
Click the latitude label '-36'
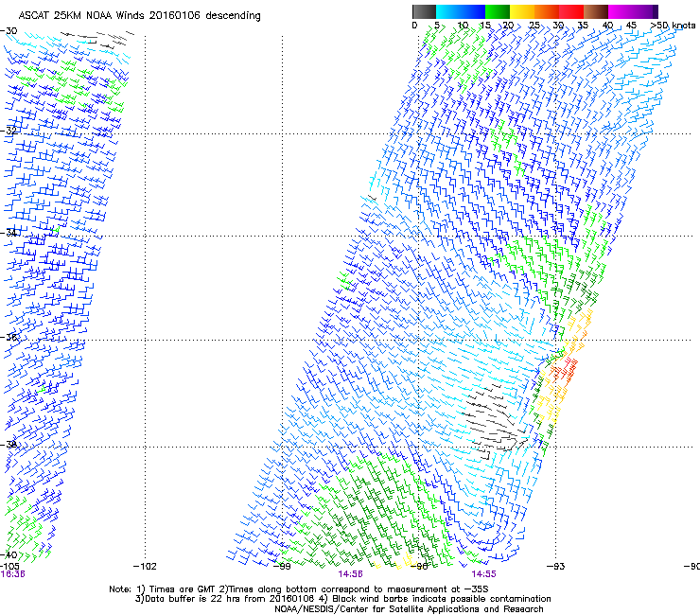(9, 337)
